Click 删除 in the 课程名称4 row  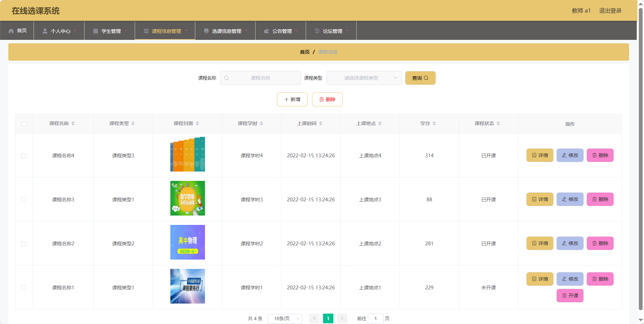600,155
